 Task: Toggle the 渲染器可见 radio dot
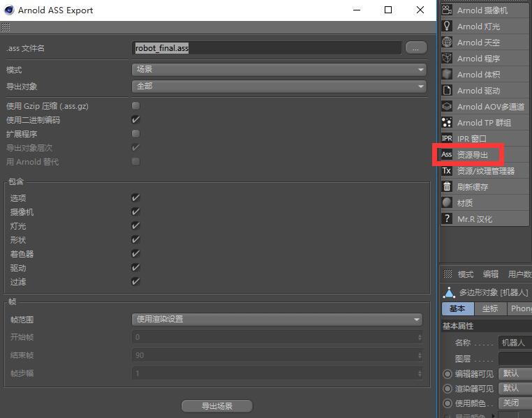coord(448,389)
